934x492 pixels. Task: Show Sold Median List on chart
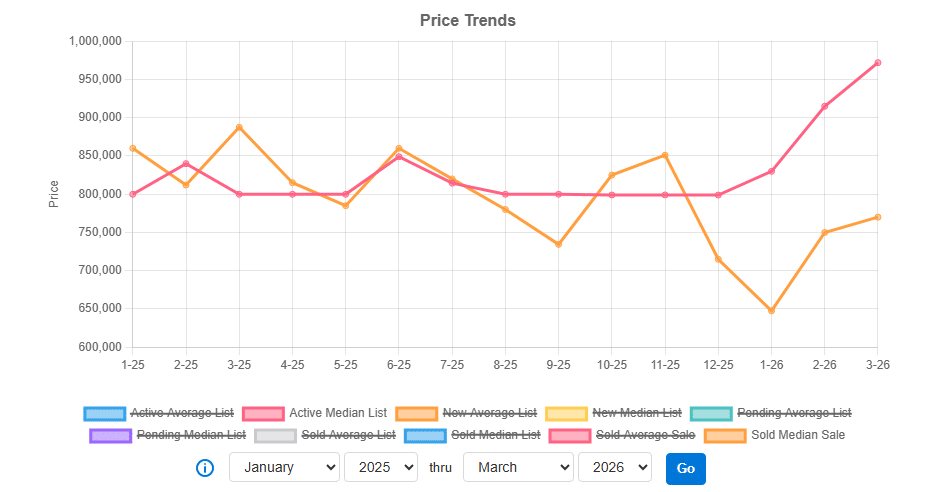[x=495, y=435]
